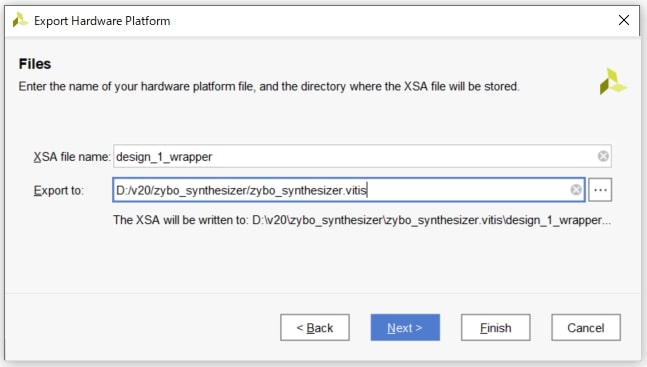Image resolution: width=647 pixels, height=367 pixels.
Task: Click the Xilinx logo beside the Files header
Action: 612,82
